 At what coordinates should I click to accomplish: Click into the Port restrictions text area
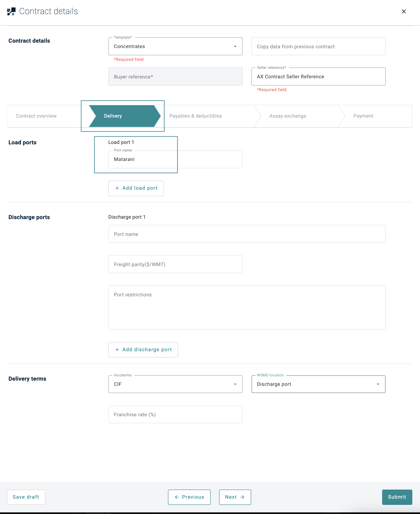click(x=247, y=307)
